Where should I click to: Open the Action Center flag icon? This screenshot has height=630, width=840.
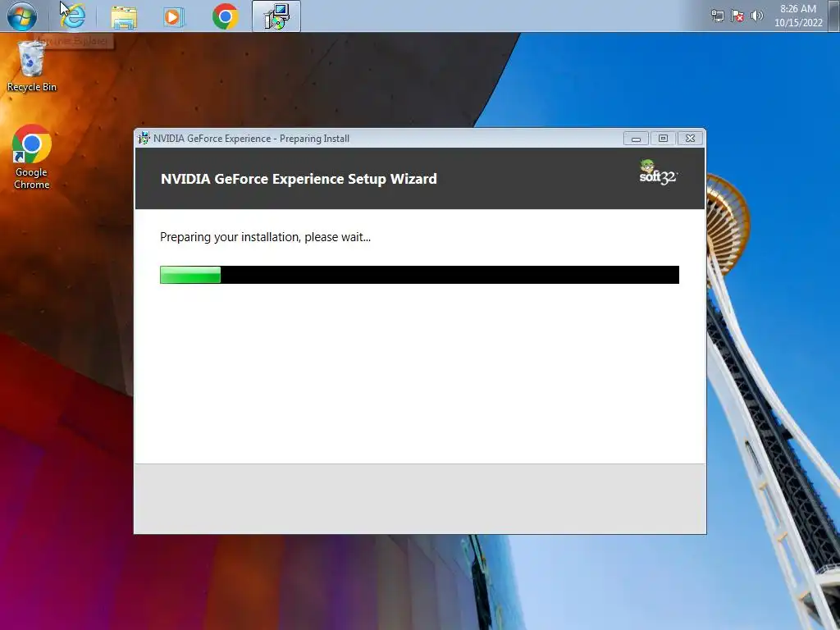click(737, 16)
